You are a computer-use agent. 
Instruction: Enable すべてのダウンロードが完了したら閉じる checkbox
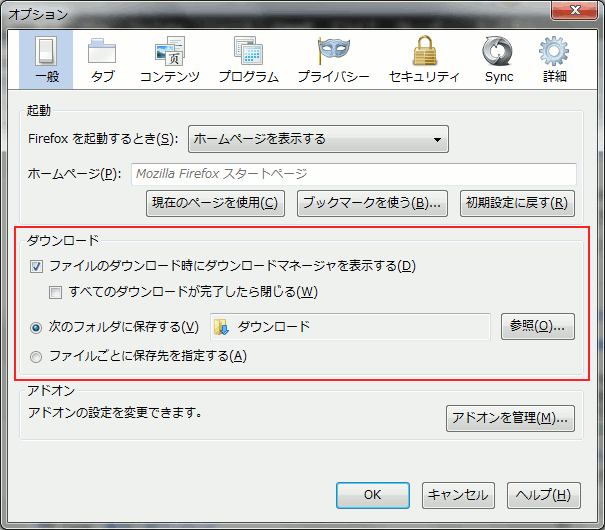(x=57, y=292)
